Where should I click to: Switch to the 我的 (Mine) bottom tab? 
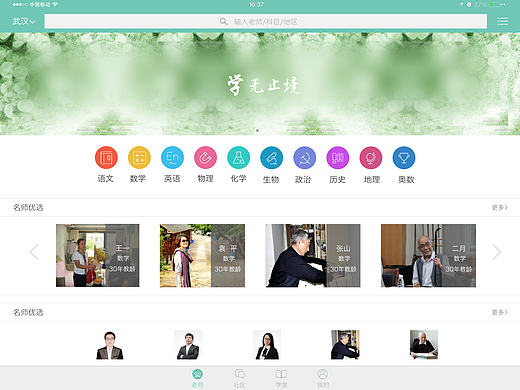pyautogui.click(x=323, y=378)
